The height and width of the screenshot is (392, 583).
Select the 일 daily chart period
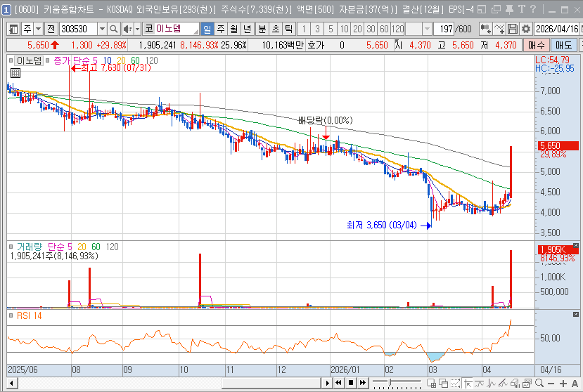[x=207, y=29]
